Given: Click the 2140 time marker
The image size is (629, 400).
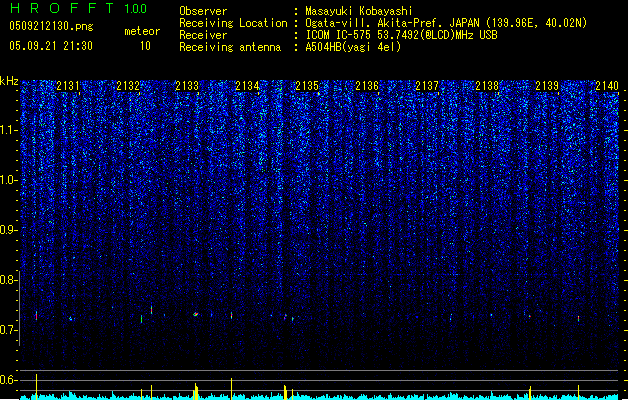Looking at the screenshot, I should pyautogui.click(x=607, y=86).
